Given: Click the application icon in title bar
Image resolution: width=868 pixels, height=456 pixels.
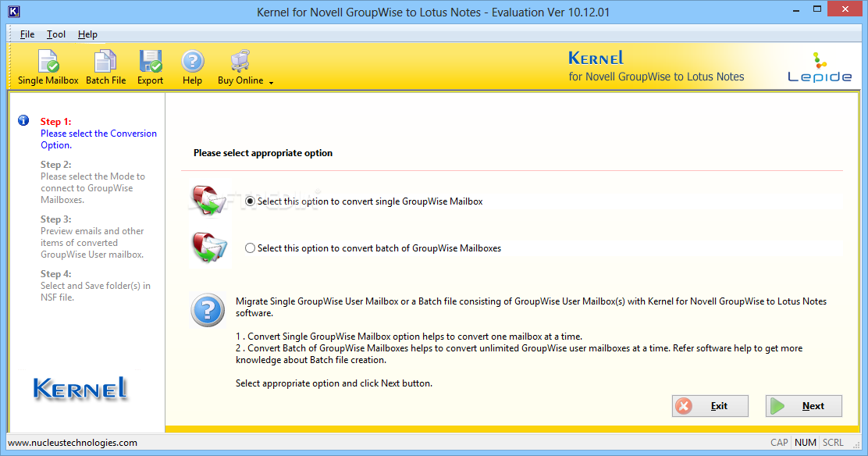Looking at the screenshot, I should click(14, 12).
